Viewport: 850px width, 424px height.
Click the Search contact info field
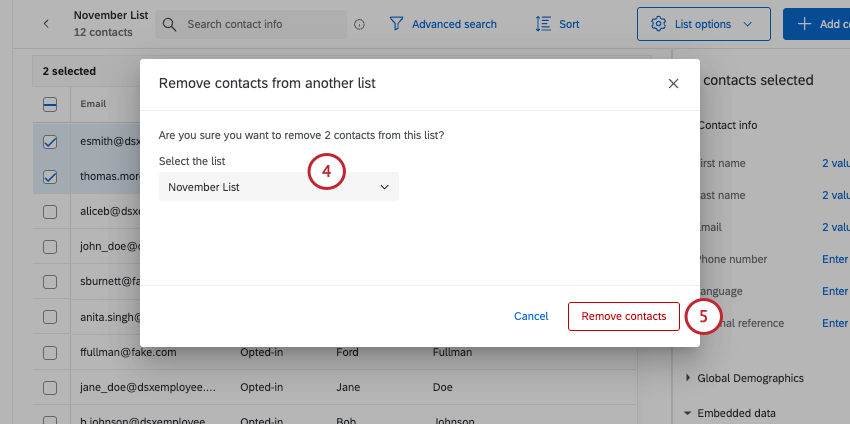pos(260,24)
